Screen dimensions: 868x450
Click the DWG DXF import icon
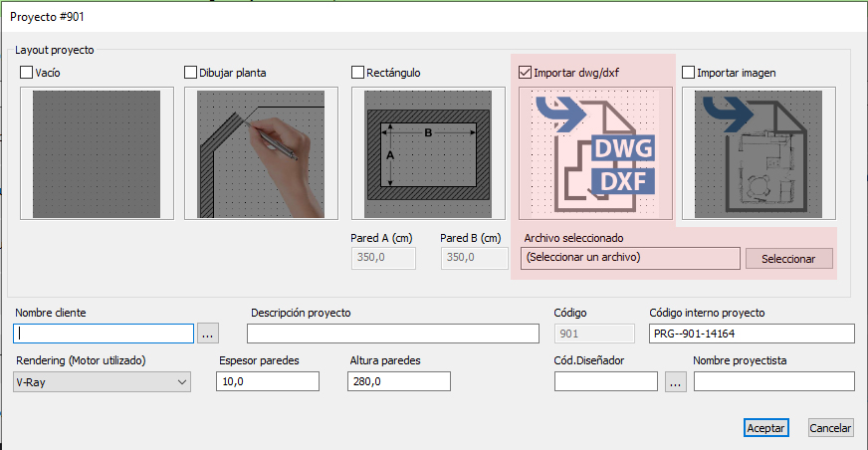coord(595,153)
